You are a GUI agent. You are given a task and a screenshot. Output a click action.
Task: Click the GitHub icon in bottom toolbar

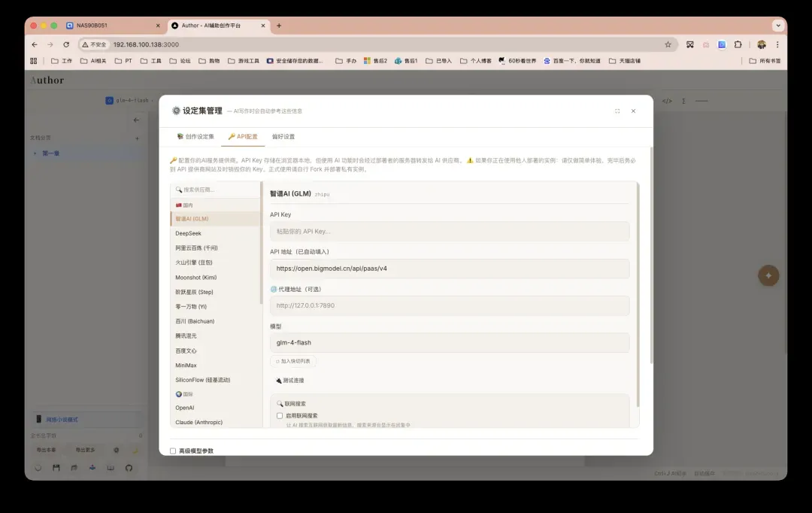[x=129, y=468]
